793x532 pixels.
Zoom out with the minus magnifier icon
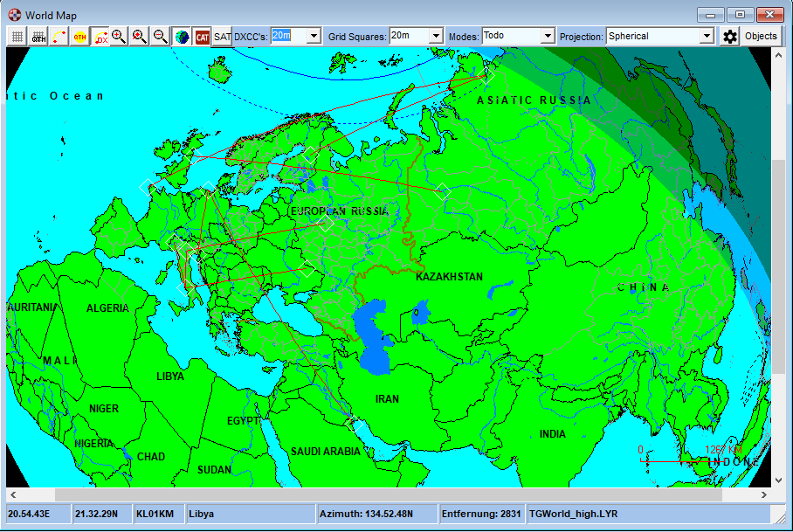tap(161, 36)
